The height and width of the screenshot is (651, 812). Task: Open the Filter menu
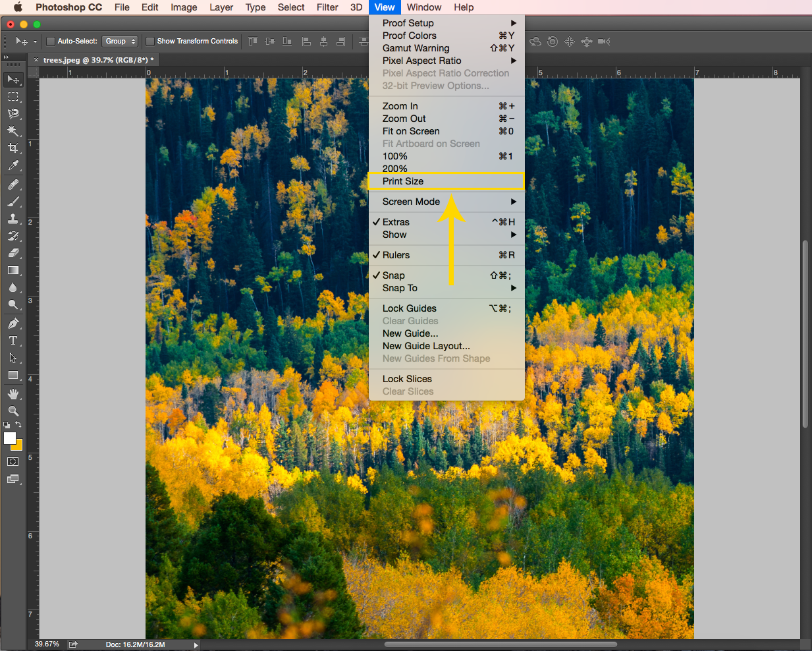pyautogui.click(x=327, y=7)
